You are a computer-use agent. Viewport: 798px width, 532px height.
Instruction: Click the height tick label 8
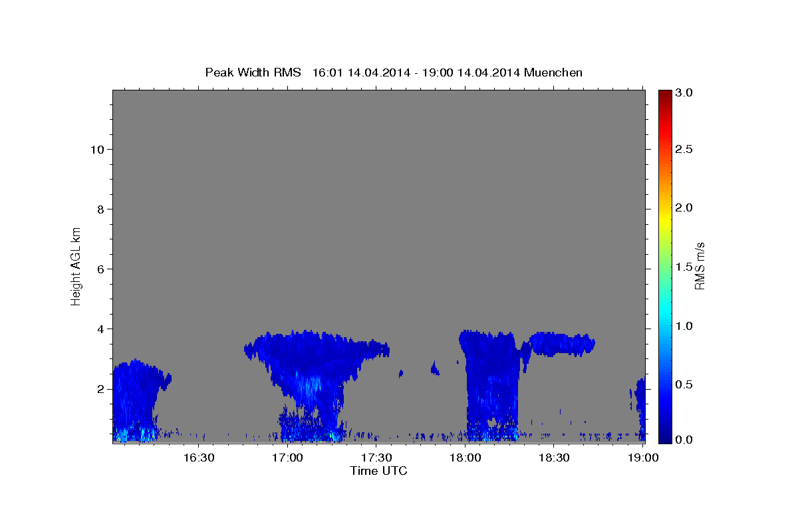[100, 209]
